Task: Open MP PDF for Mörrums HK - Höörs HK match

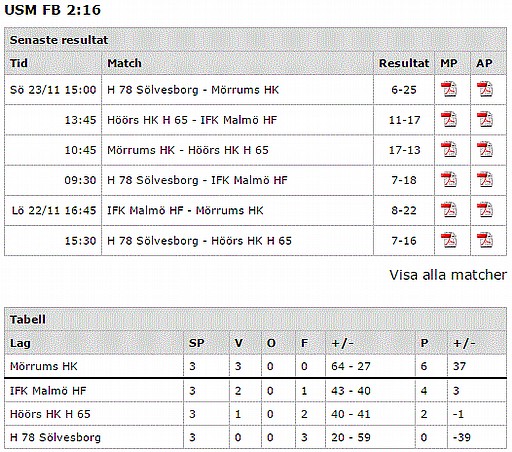Action: click(x=449, y=150)
